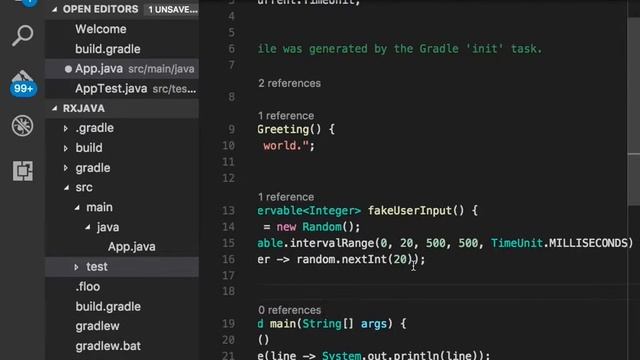
Task: Collapse the RXJAVA project section
Action: (x=55, y=109)
